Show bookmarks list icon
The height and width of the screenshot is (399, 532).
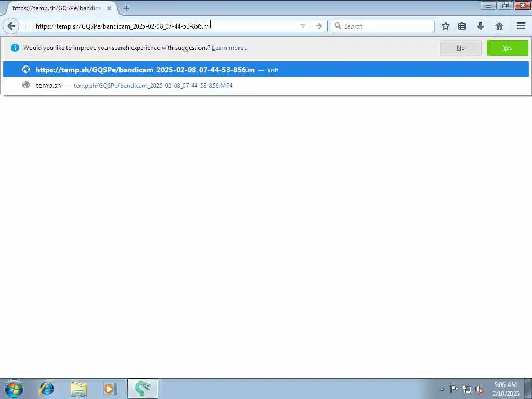pyautogui.click(x=462, y=26)
